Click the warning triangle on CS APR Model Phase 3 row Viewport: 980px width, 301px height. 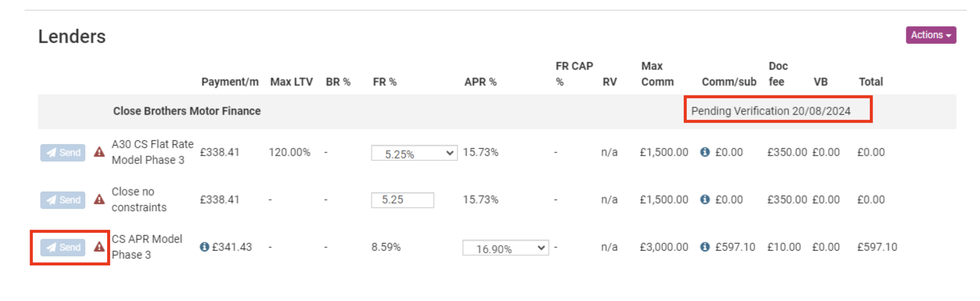tap(99, 247)
